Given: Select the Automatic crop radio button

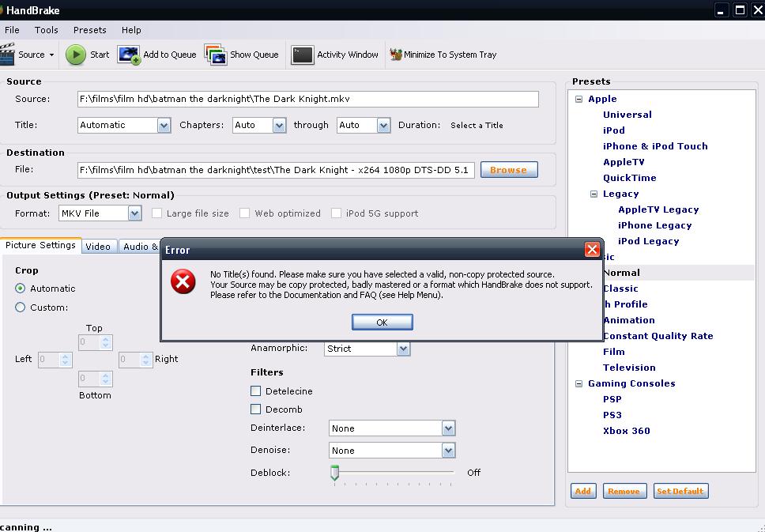Looking at the screenshot, I should tap(20, 289).
